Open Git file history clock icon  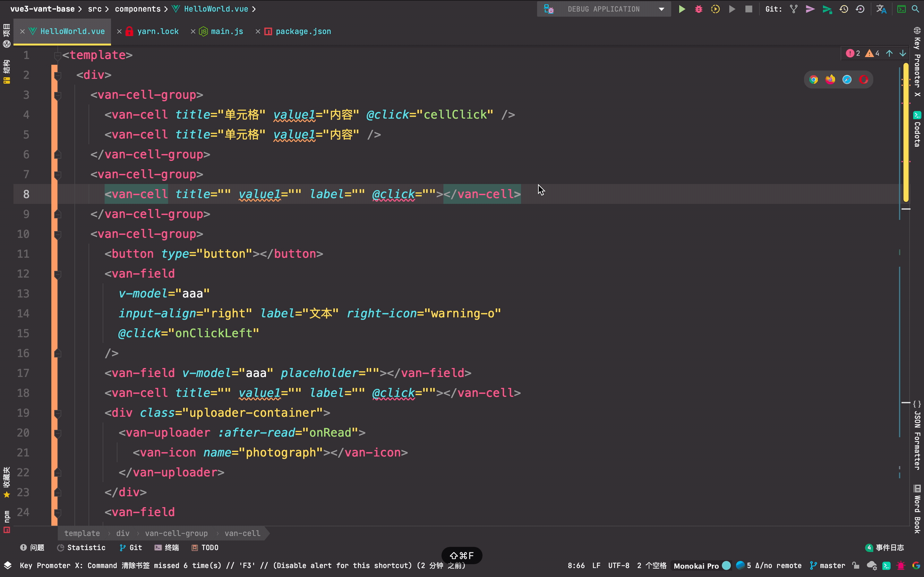coord(843,9)
